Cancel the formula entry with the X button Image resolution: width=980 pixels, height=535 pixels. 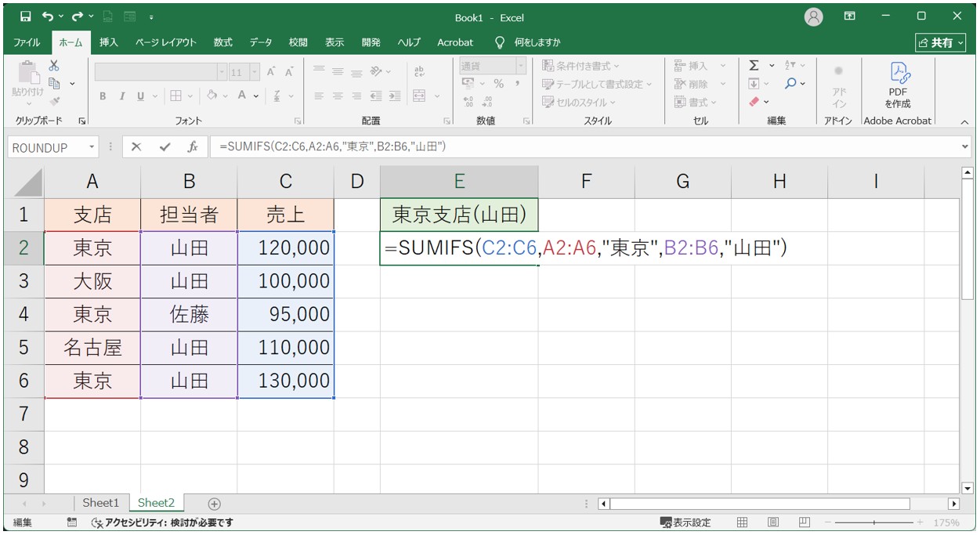[x=136, y=147]
